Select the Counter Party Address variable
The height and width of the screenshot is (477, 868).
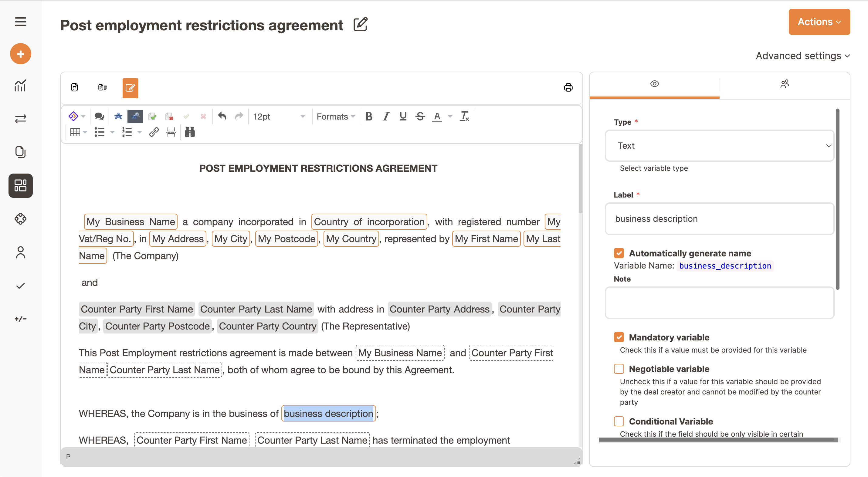click(439, 309)
